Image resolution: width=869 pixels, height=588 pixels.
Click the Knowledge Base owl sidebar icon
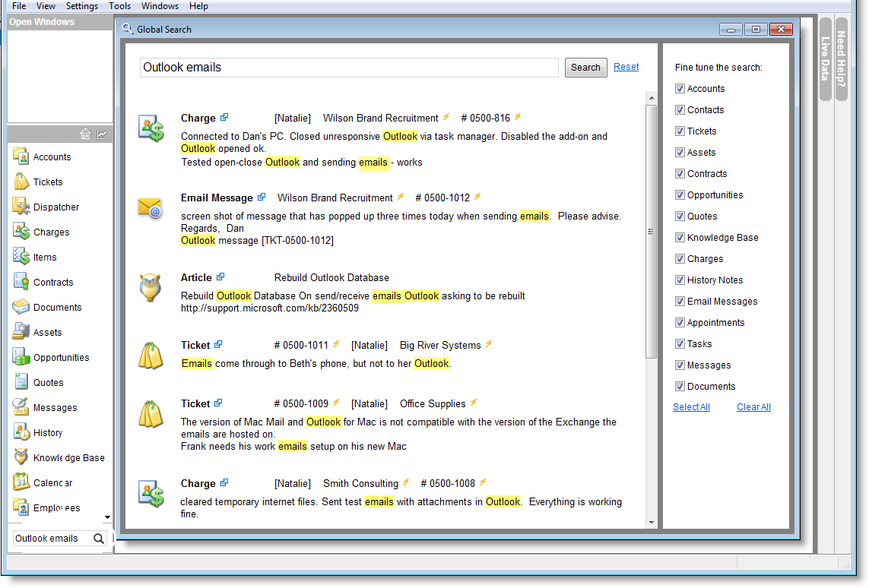[21, 457]
